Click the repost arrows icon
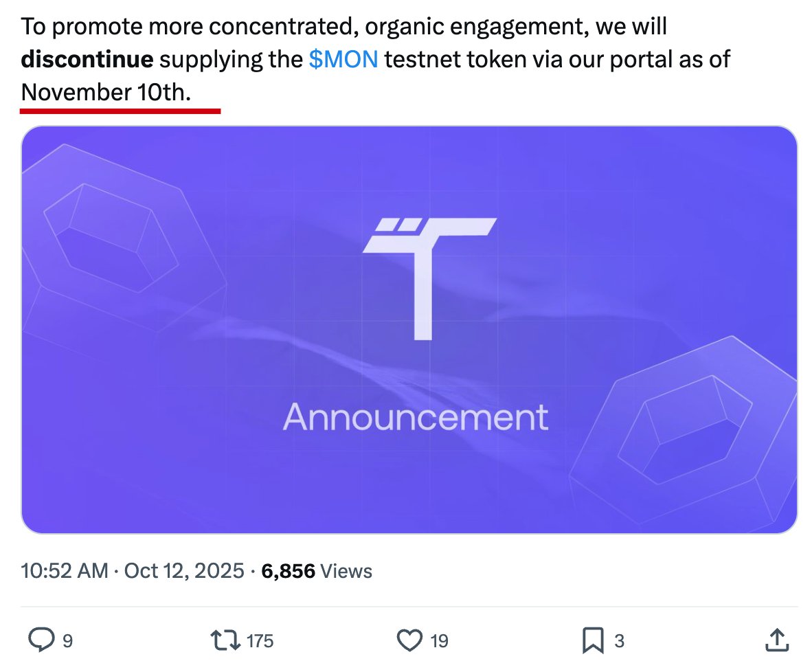This screenshot has width=812, height=661. tap(225, 640)
